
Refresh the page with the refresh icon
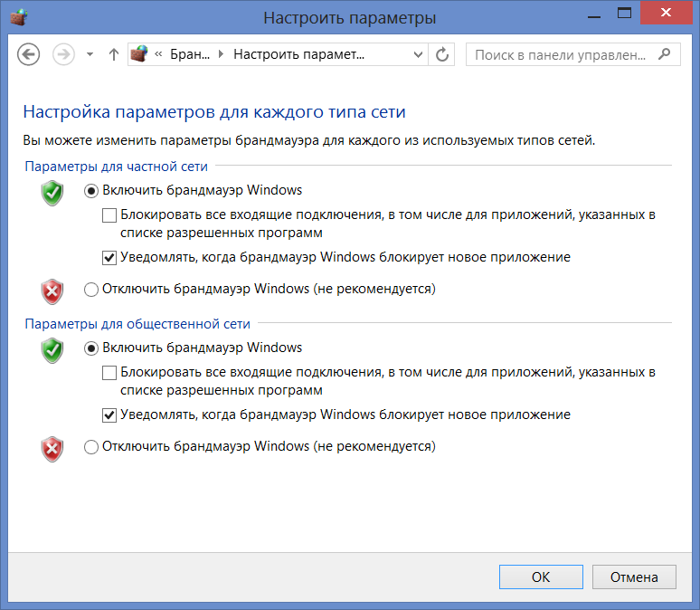click(x=442, y=54)
